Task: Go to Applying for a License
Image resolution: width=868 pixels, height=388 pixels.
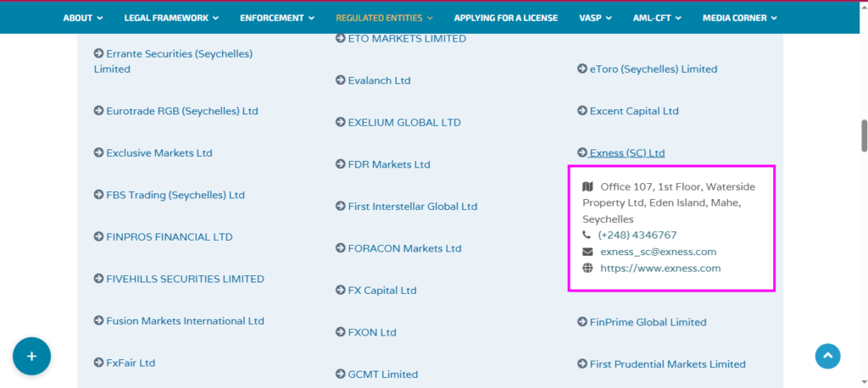Action: tap(506, 18)
